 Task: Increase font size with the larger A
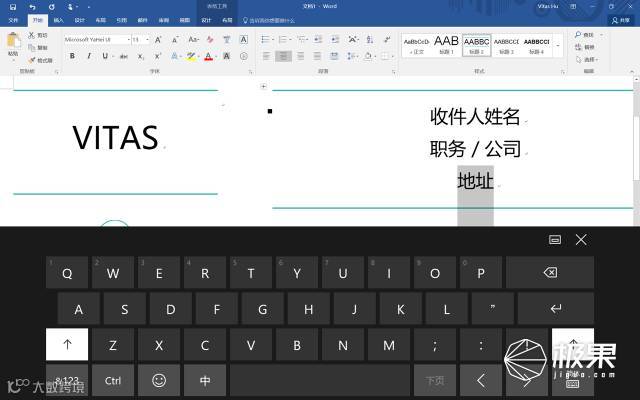tap(158, 40)
